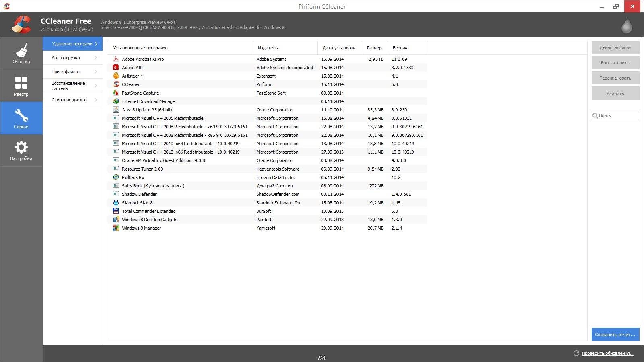Click the RollBack Rx icon
The height and width of the screenshot is (362, 644).
point(116,177)
